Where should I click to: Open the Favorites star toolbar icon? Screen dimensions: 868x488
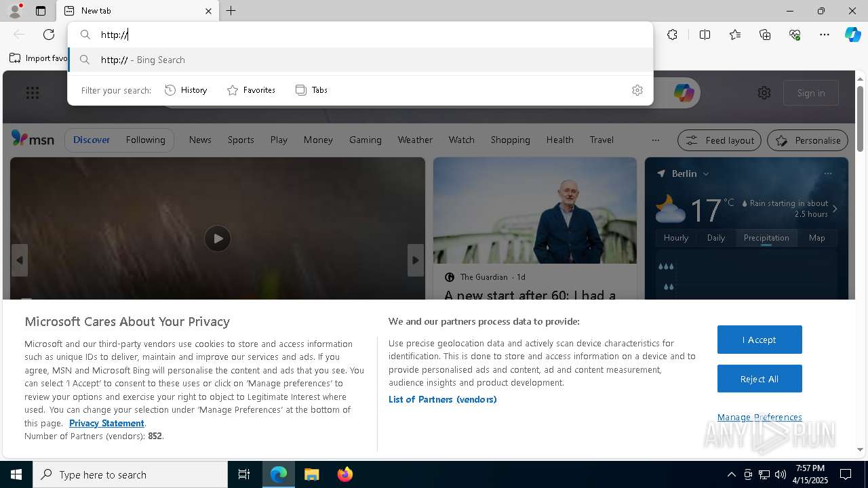(x=735, y=35)
